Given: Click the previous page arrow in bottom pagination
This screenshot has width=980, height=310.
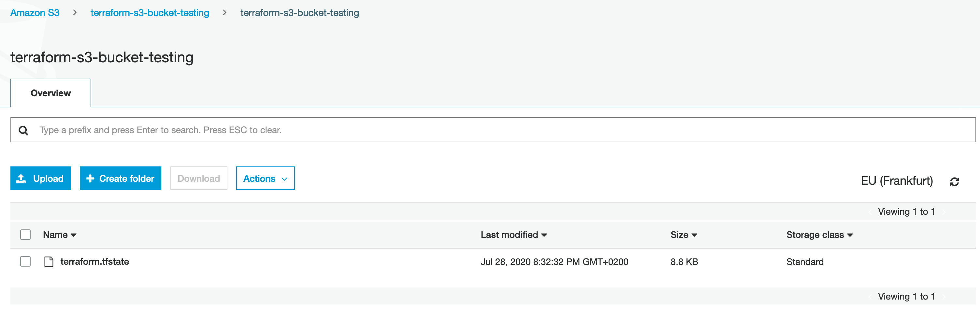Looking at the screenshot, I should click(870, 297).
